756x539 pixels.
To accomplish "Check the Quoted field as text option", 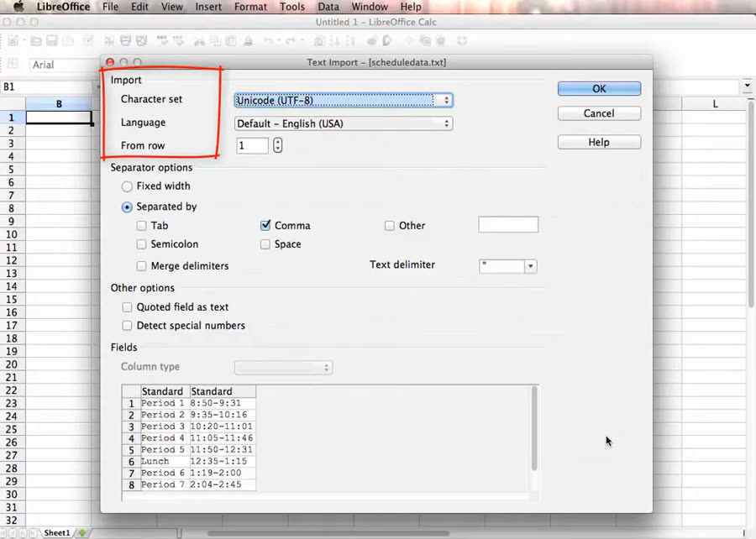I will click(x=127, y=306).
